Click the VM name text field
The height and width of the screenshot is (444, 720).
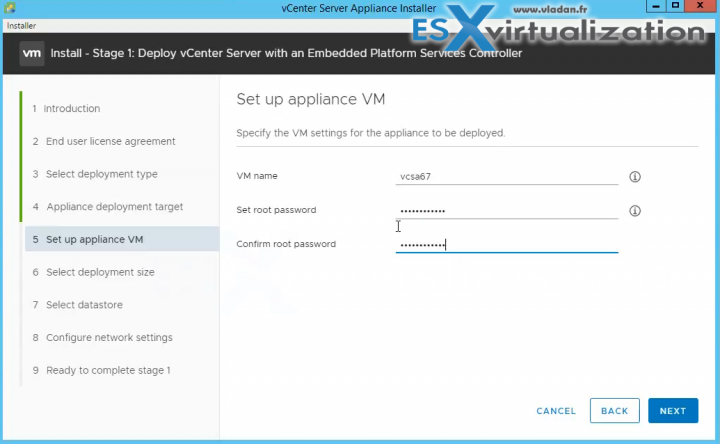click(507, 176)
